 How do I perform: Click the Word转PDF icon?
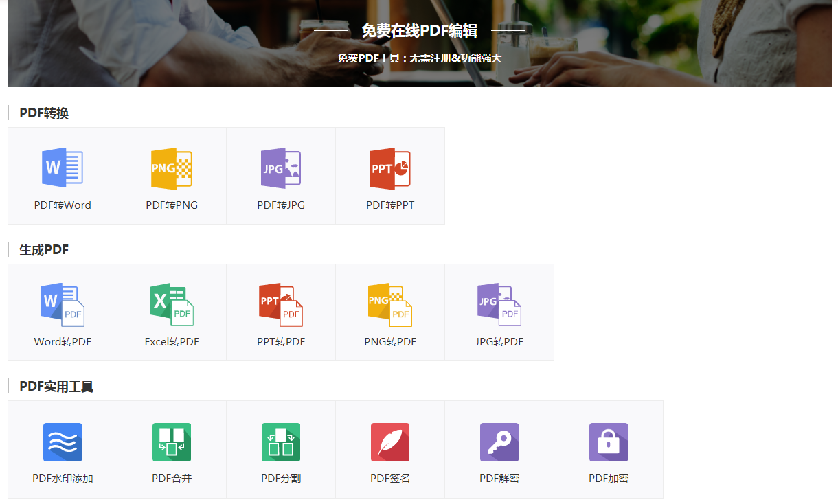[x=63, y=304]
